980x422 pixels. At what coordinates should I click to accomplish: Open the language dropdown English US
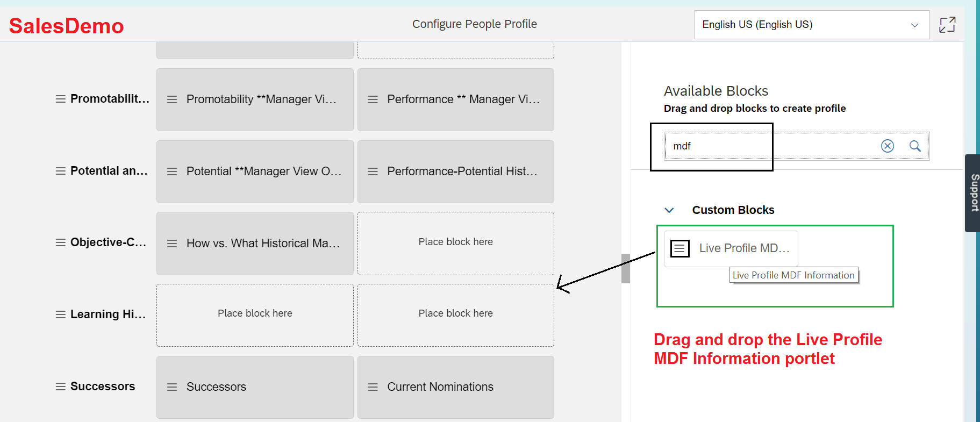tap(812, 25)
